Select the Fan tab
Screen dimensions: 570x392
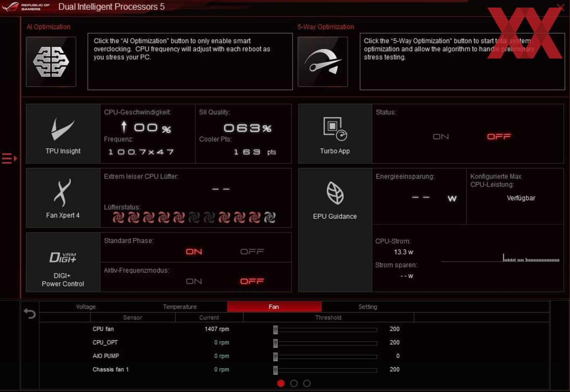(x=274, y=307)
